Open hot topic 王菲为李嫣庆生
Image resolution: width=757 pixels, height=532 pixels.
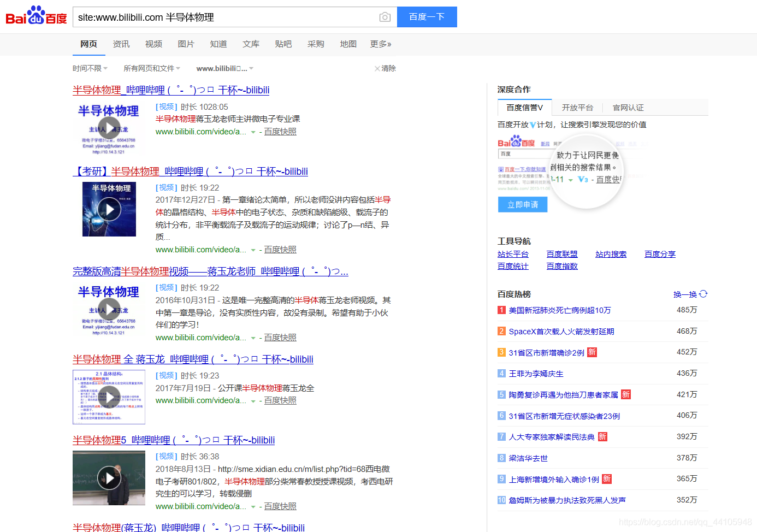[x=536, y=374]
